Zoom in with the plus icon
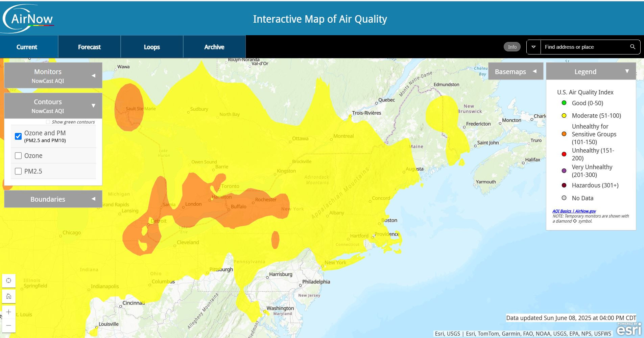The image size is (644, 338). click(9, 312)
